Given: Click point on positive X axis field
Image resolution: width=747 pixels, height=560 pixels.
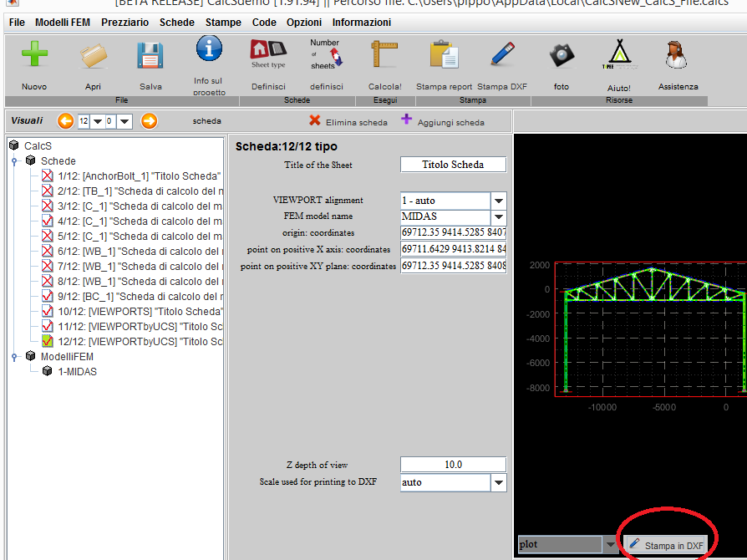Looking at the screenshot, I should [453, 249].
